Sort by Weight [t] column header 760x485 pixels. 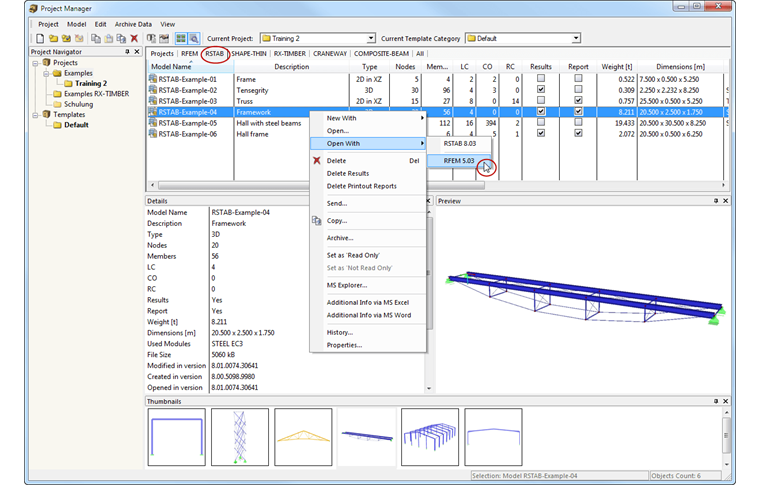[x=617, y=67]
